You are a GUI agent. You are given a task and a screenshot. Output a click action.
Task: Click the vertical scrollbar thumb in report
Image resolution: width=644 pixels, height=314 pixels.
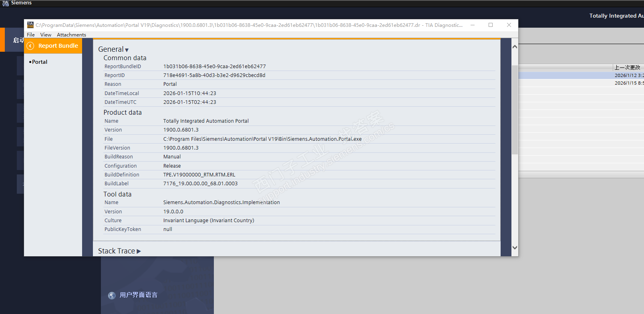[515, 110]
